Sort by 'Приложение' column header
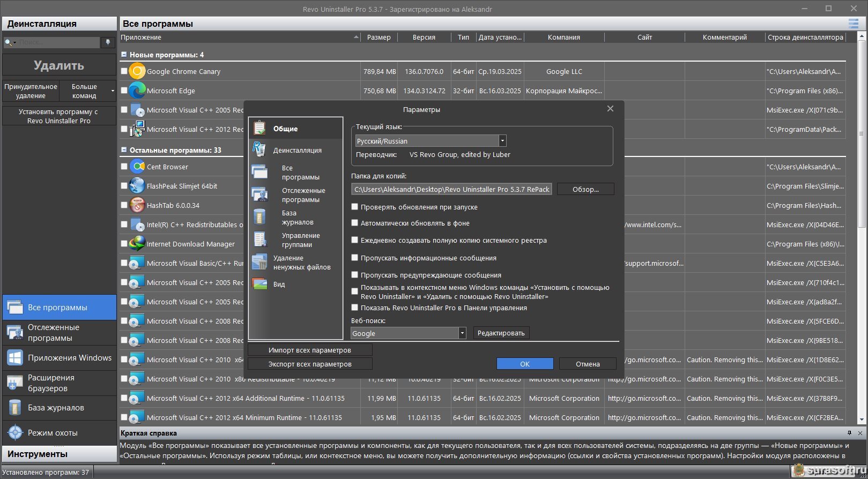This screenshot has width=868, height=479. (x=240, y=37)
